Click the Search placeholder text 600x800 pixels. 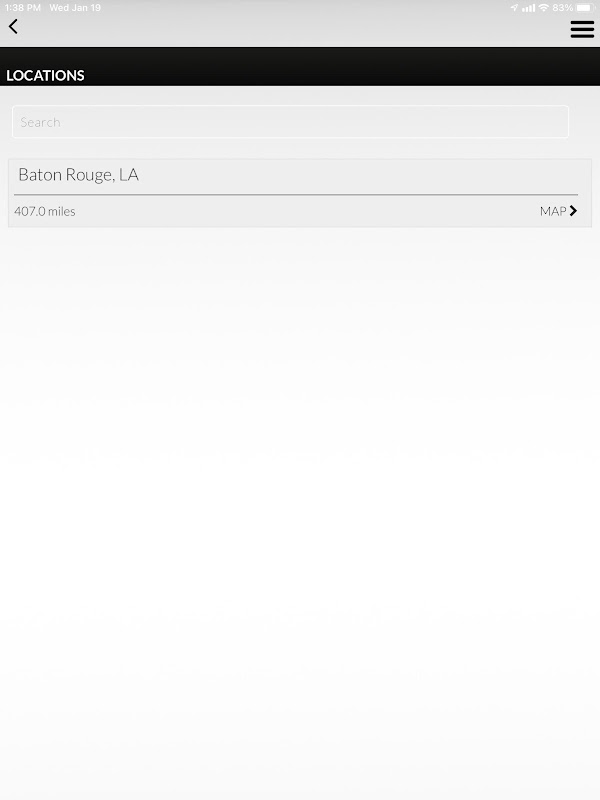click(x=40, y=122)
